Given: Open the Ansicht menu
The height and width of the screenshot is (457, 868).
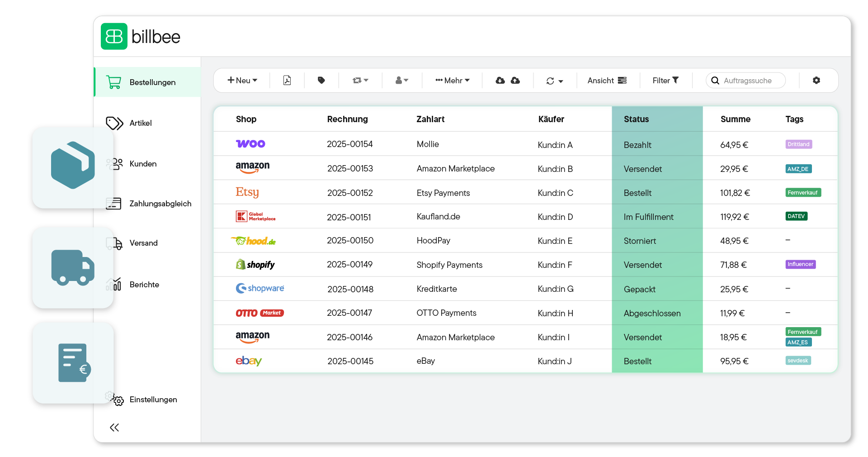Looking at the screenshot, I should click(x=606, y=80).
